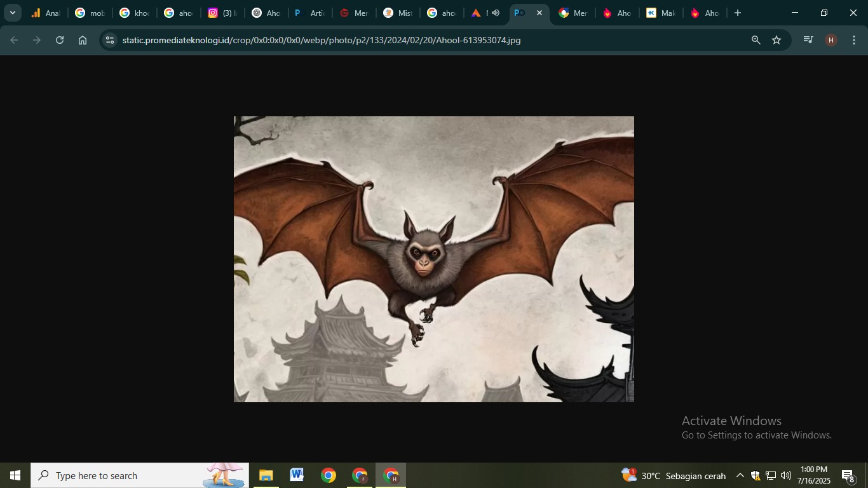868x488 pixels.
Task: Open network settings tray icon
Action: (x=771, y=475)
